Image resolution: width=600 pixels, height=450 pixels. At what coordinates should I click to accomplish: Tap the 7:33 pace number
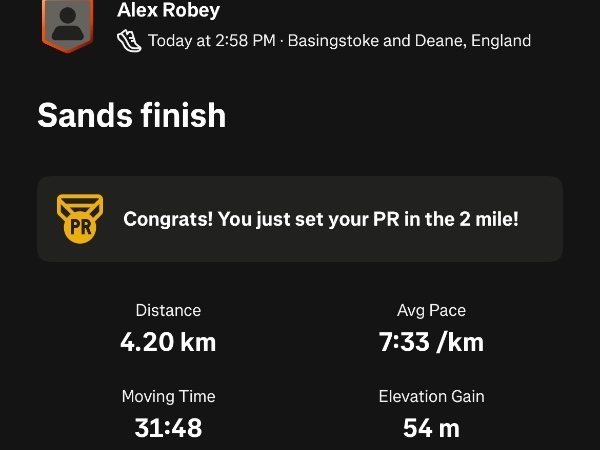pyautogui.click(x=404, y=342)
